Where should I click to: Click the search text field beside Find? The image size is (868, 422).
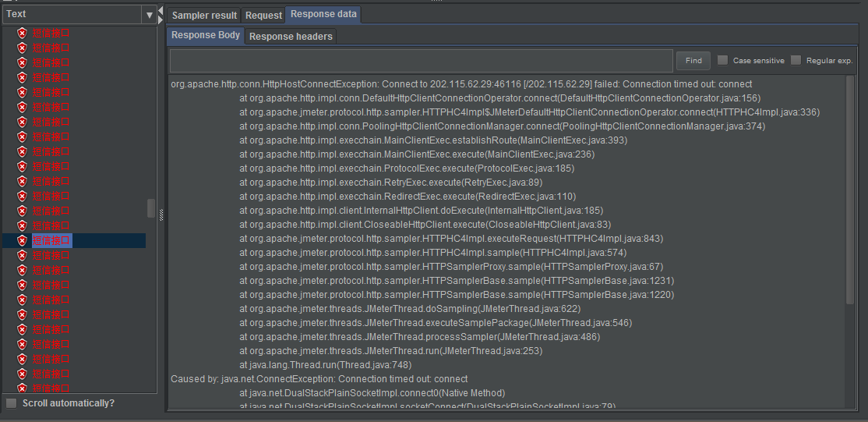[421, 61]
